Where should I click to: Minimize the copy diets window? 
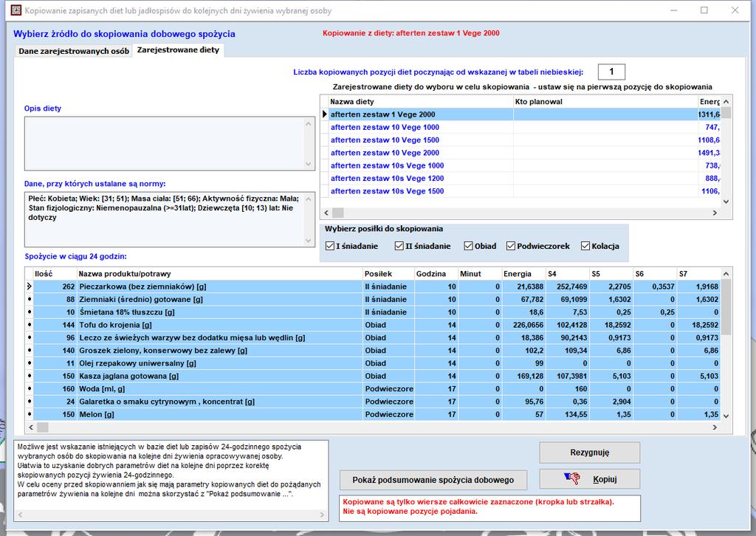[674, 10]
